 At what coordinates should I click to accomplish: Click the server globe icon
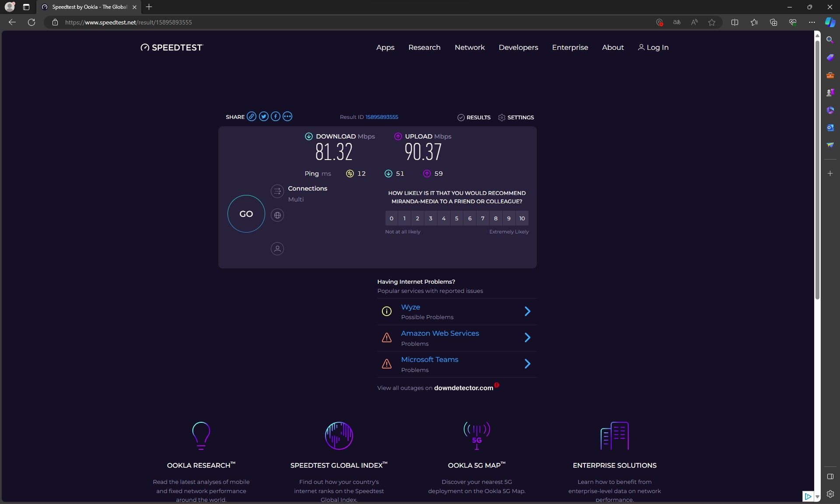[x=277, y=215]
